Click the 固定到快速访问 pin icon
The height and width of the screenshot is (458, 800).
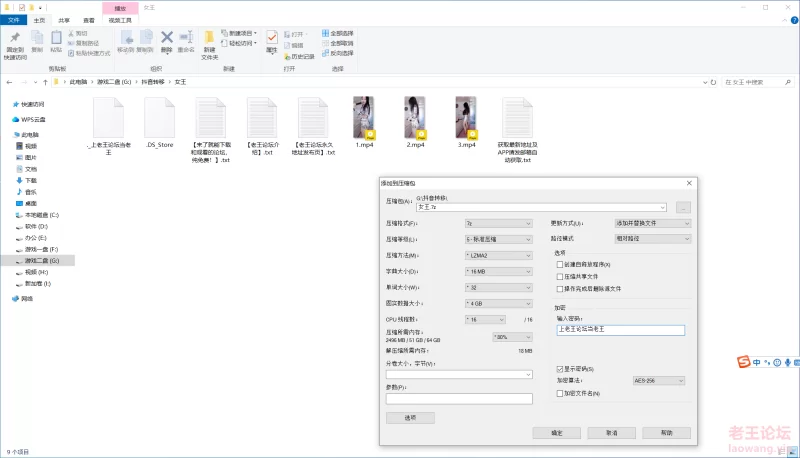15,38
